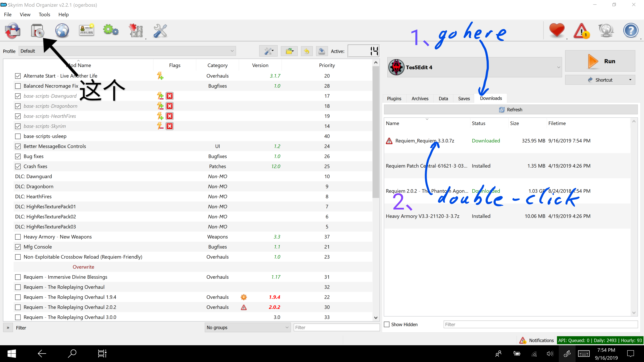Image resolution: width=644 pixels, height=362 pixels.
Task: Enable Heavy Armory - New Weapons
Action: click(x=18, y=237)
